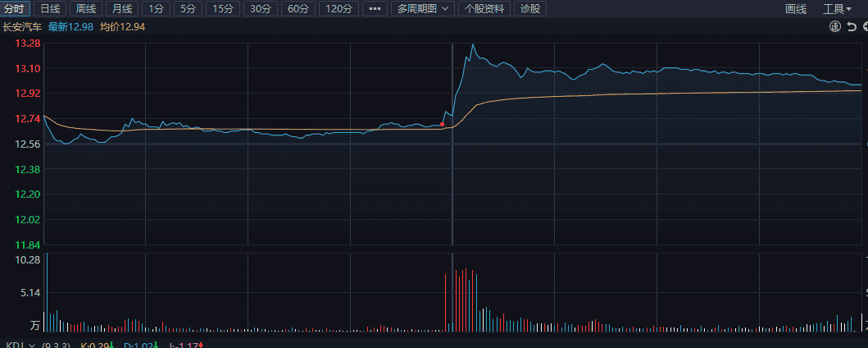Click the KDJ parameters (9,3,3)
Screen dimensions: 868x348
coord(57,346)
